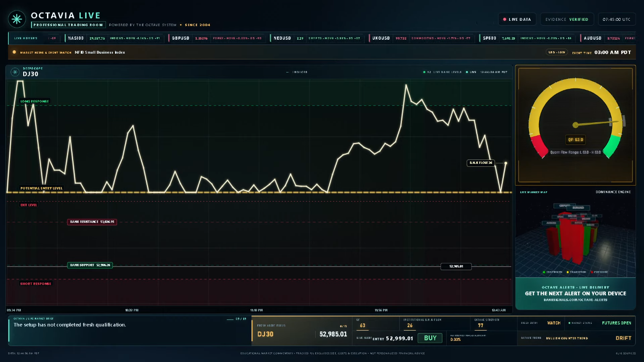644x362 pixels.
Task: Select the GBPUSD ticker item
Action: tap(217, 38)
